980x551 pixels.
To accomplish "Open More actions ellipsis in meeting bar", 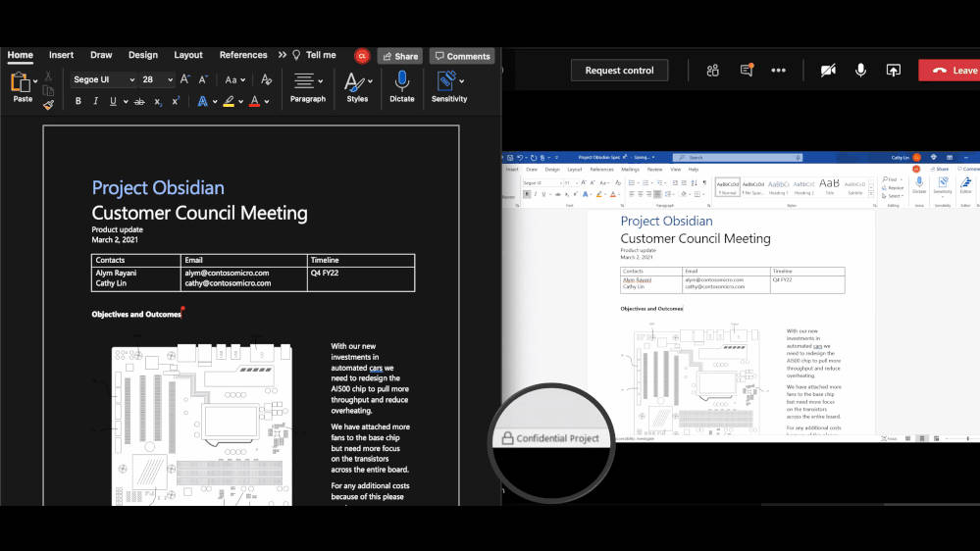I will click(x=778, y=70).
